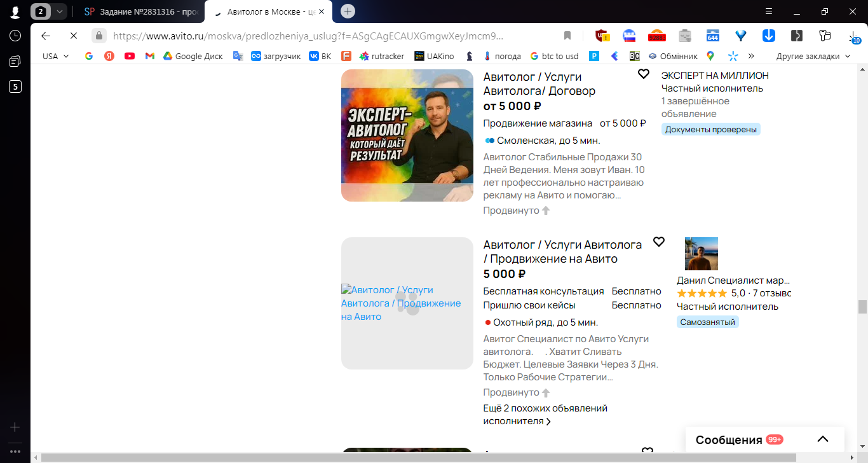Open the browser hamburger menu
This screenshot has height=463, width=868.
[x=769, y=11]
